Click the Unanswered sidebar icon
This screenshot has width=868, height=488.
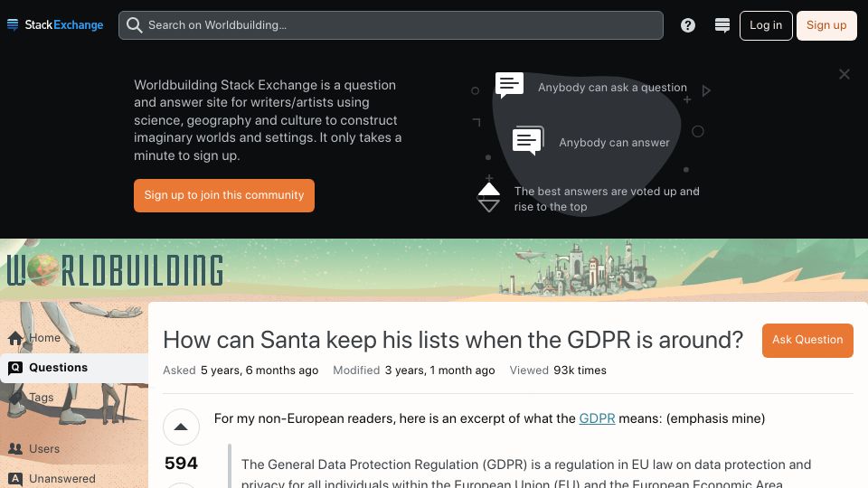click(15, 479)
